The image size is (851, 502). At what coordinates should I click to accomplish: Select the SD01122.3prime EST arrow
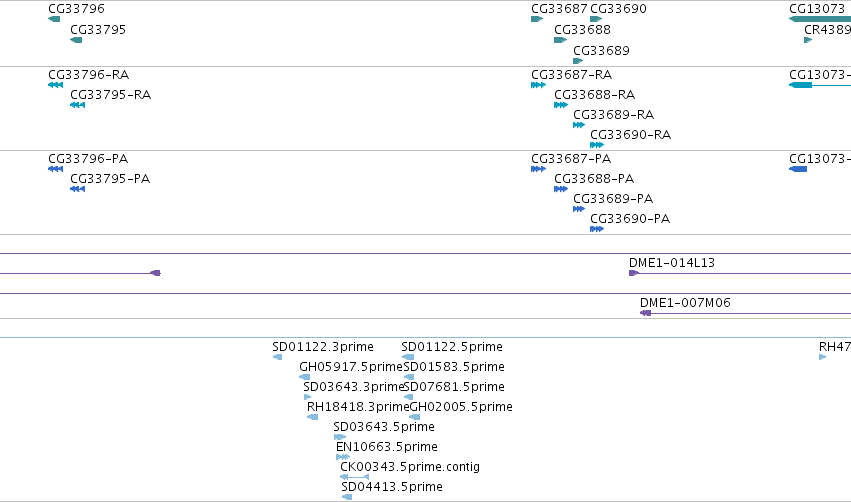[x=277, y=357]
